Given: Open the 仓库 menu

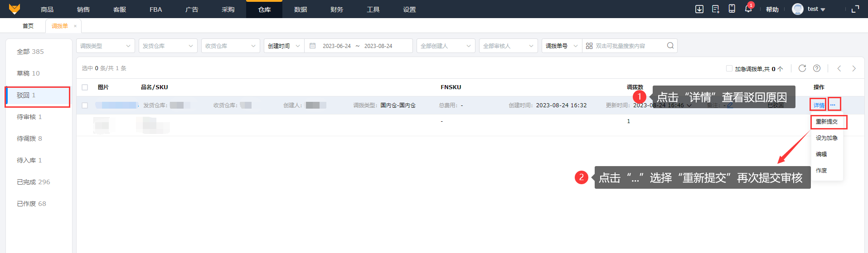Looking at the screenshot, I should pyautogui.click(x=264, y=10).
